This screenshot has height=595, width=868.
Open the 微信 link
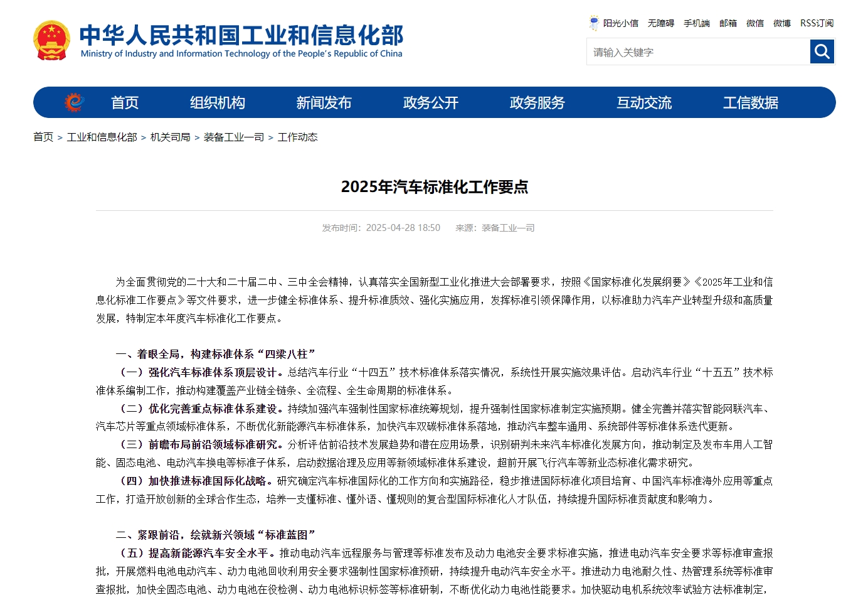755,23
